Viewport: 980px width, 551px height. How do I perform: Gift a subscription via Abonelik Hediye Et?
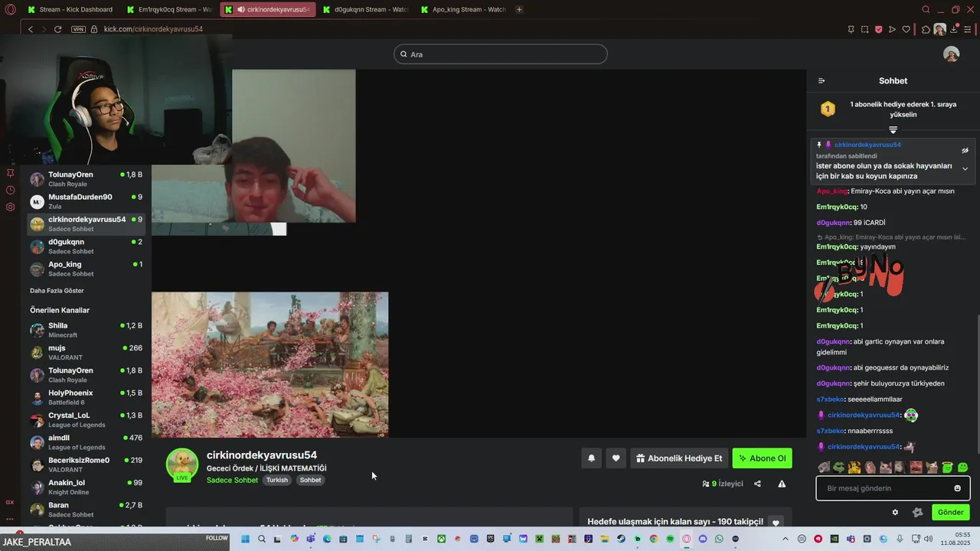[679, 458]
